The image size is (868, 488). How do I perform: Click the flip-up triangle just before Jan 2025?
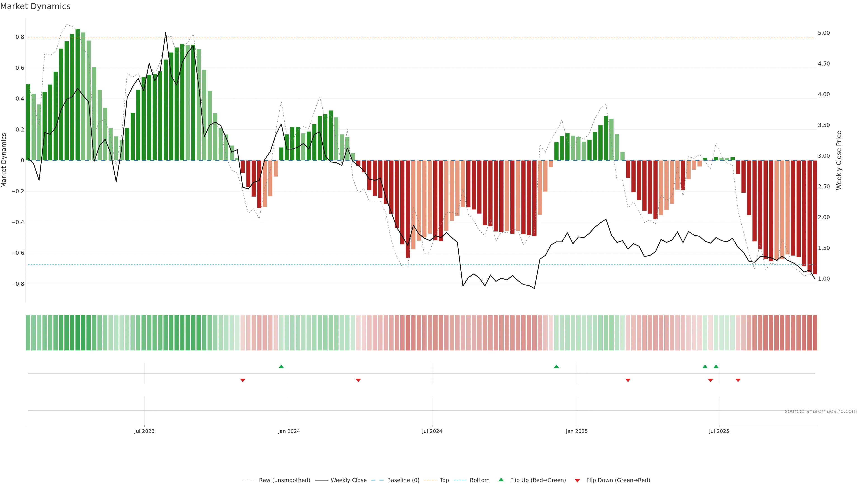(x=556, y=366)
